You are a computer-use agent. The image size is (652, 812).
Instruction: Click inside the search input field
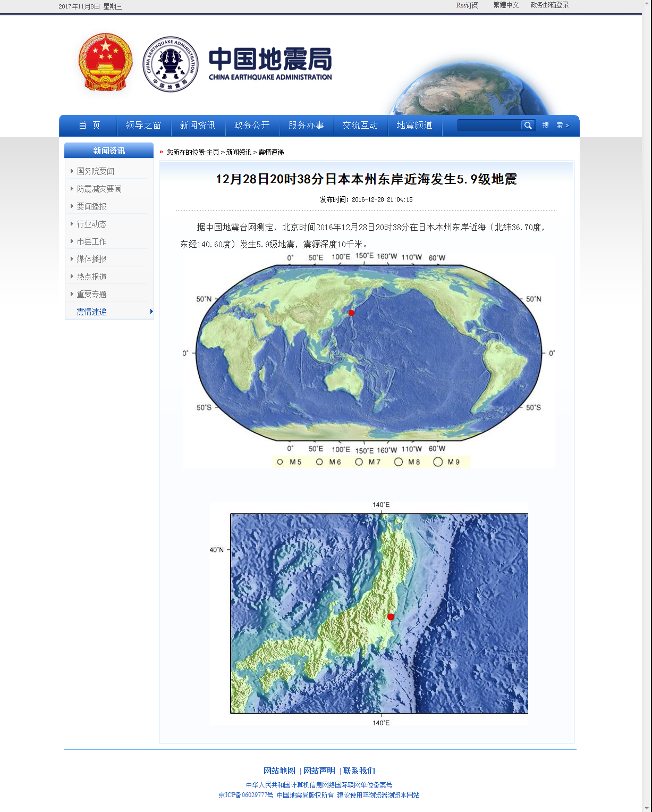click(489, 125)
